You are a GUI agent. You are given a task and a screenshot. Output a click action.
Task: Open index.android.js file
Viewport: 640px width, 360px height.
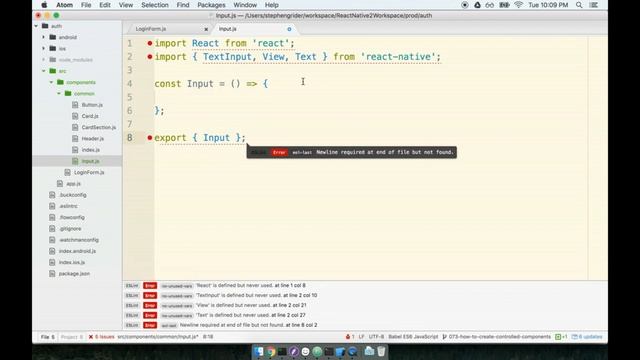click(77, 251)
